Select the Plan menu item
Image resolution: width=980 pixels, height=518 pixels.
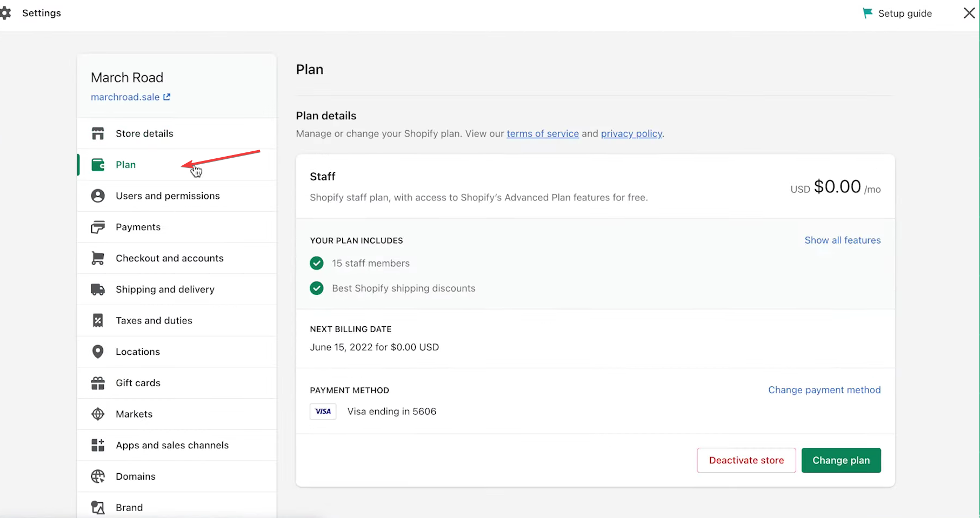(x=126, y=165)
